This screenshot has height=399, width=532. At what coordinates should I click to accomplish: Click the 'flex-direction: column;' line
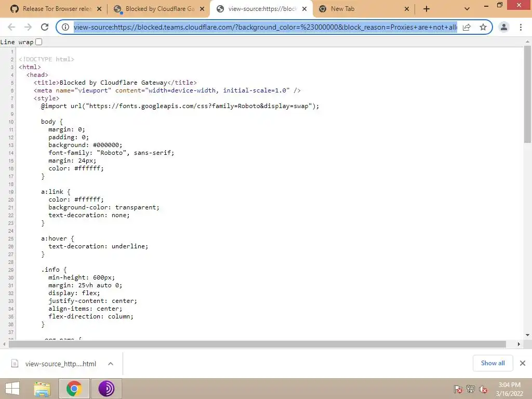point(91,316)
